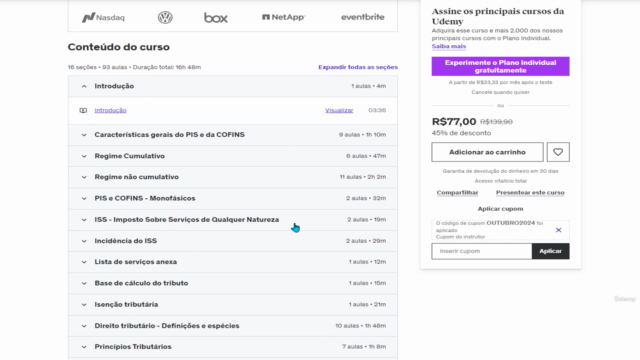Click the Conteúdo do curso heading
The height and width of the screenshot is (360, 640).
[118, 47]
